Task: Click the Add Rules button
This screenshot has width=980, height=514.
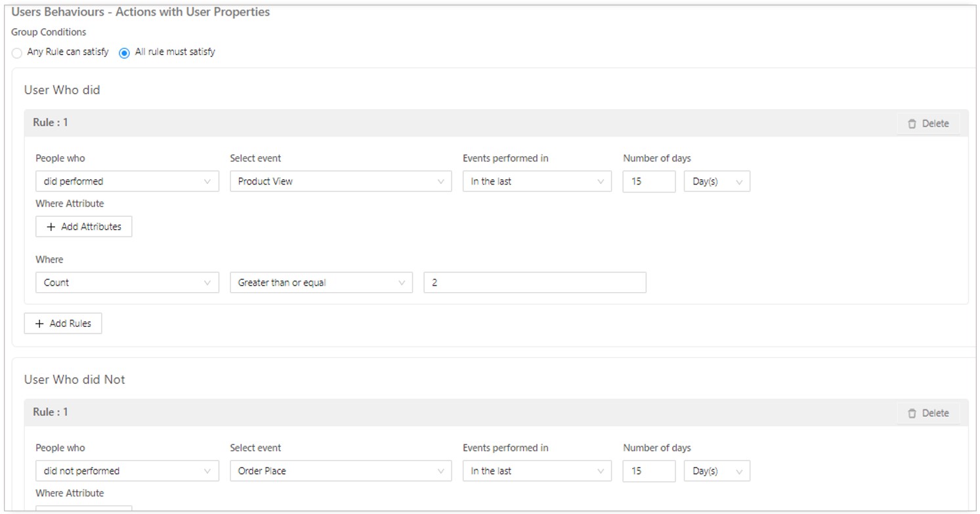Action: pos(63,324)
